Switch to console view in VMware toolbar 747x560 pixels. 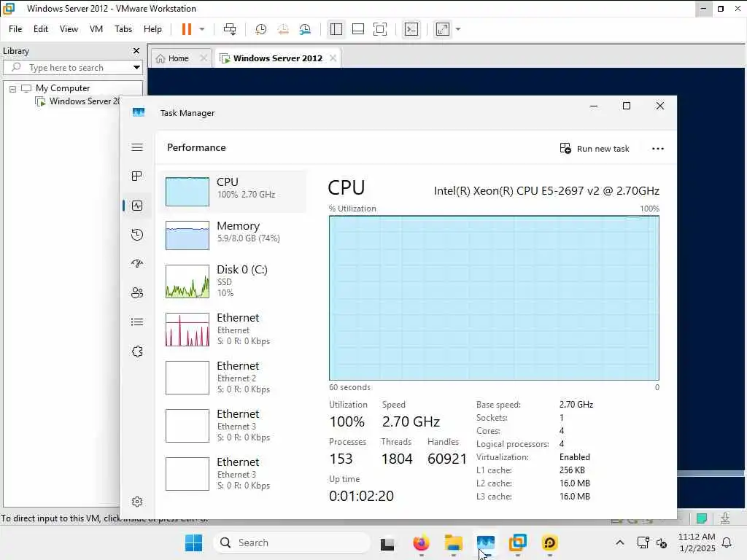411,29
